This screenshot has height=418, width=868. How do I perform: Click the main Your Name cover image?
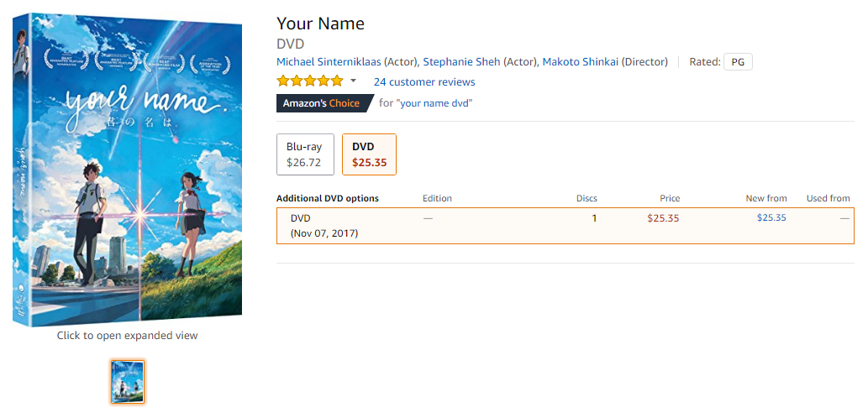click(x=129, y=170)
